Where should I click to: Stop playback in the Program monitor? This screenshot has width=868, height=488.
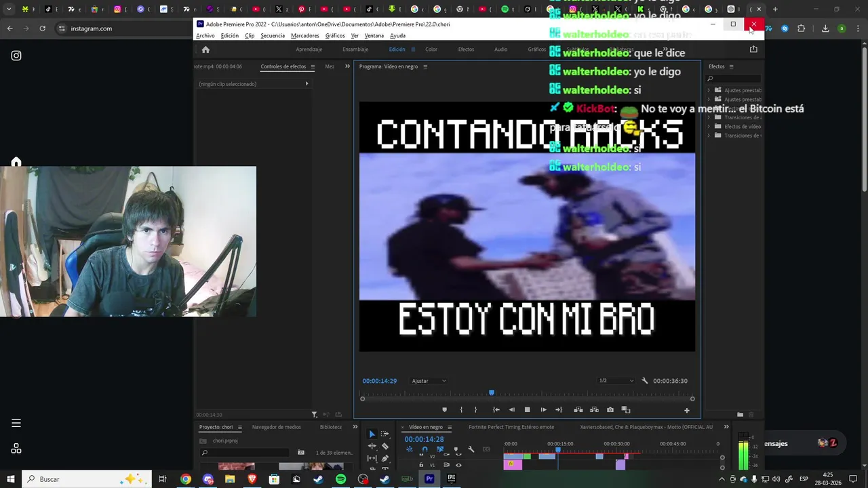pos(527,409)
